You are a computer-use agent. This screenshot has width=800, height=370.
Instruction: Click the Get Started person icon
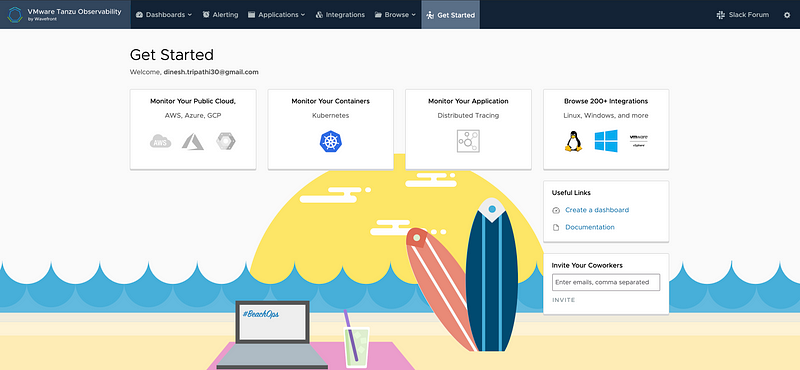[x=430, y=15]
